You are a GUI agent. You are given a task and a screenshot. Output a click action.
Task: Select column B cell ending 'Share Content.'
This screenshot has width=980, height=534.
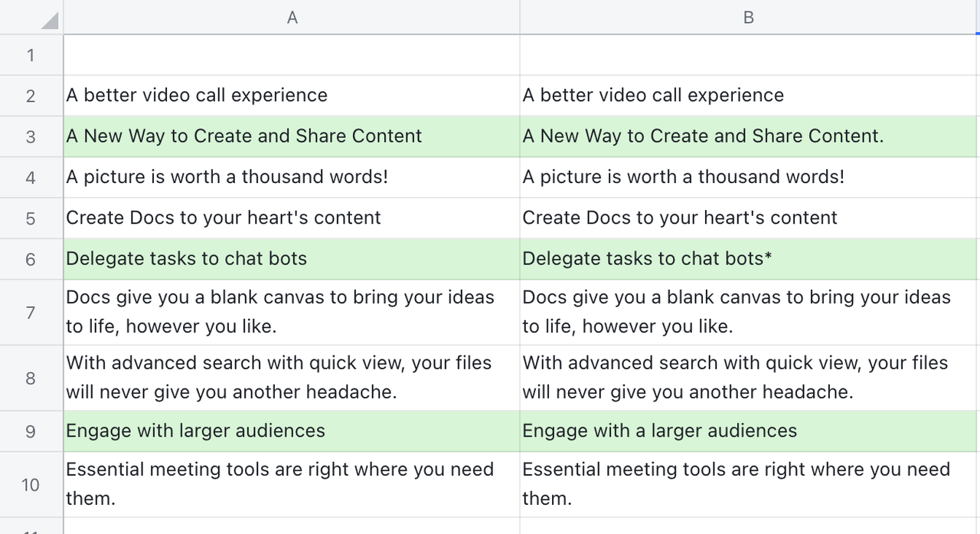[x=702, y=136]
